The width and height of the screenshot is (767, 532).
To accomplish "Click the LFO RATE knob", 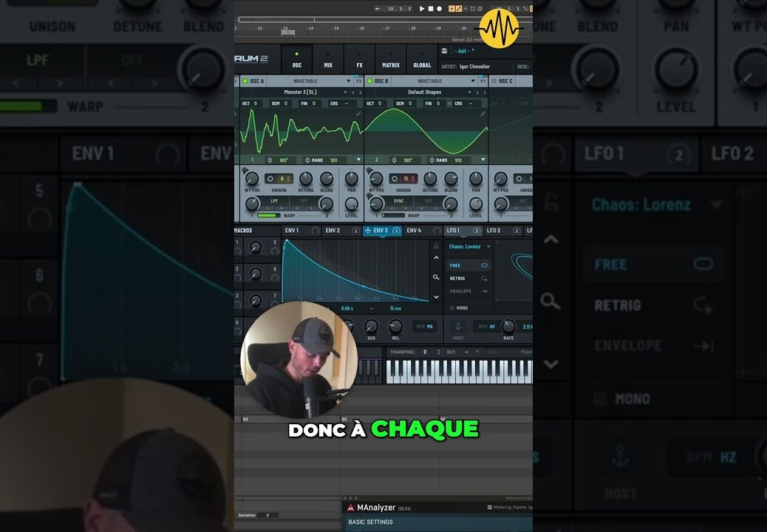I will click(x=508, y=326).
